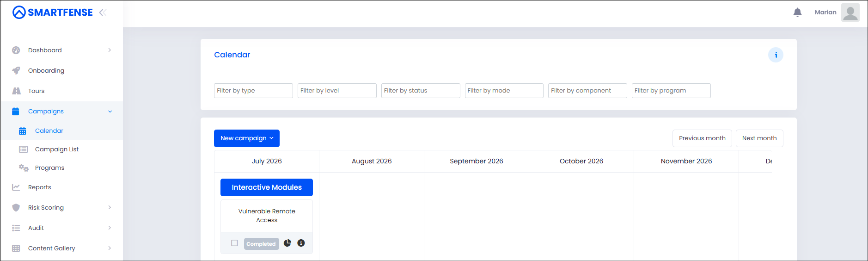The height and width of the screenshot is (261, 868).
Task: Click the Next month button
Action: (x=759, y=138)
